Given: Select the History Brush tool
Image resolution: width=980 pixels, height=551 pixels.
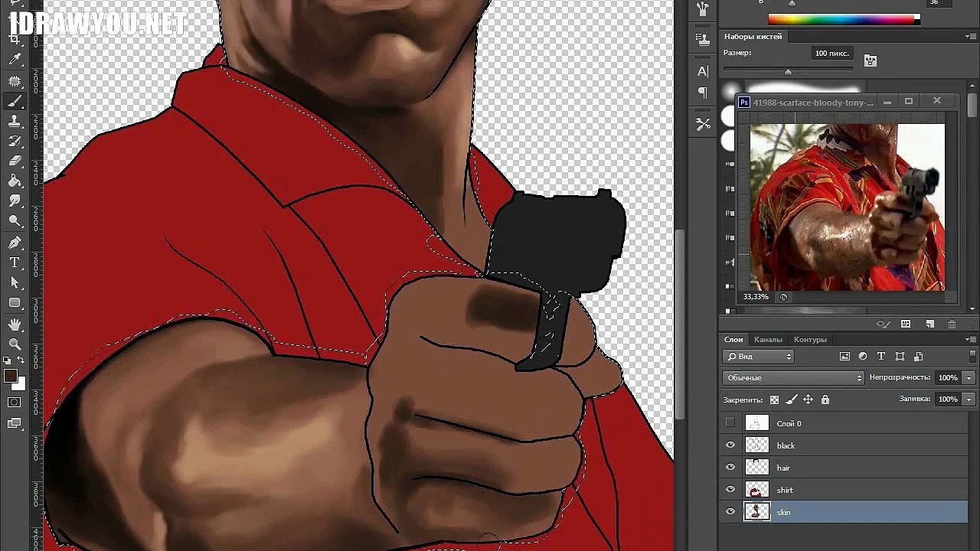Looking at the screenshot, I should click(x=15, y=141).
